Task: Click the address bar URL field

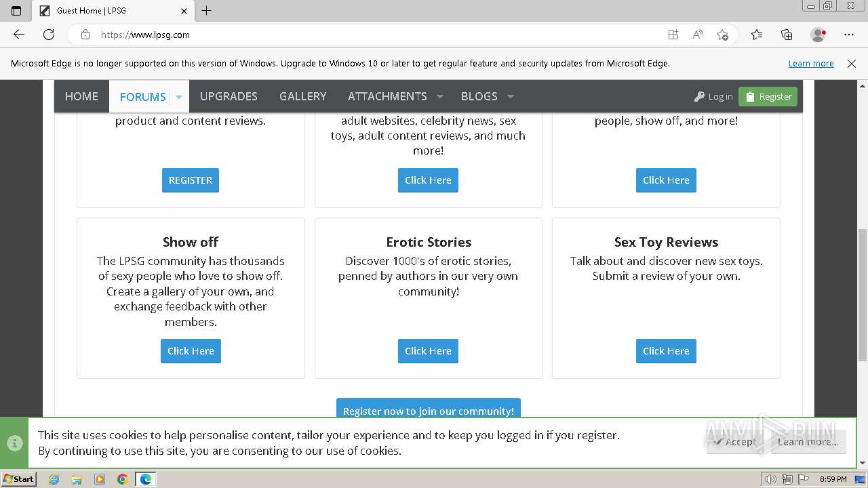Action: click(380, 35)
